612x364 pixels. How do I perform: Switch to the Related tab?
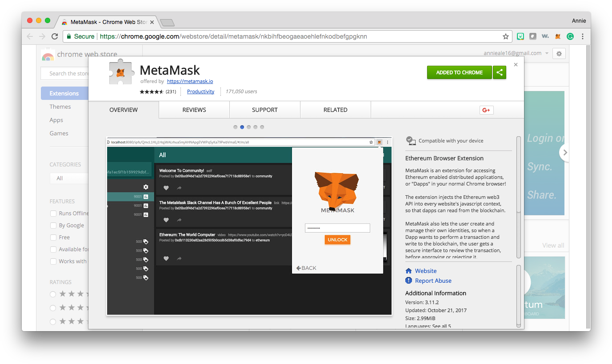(x=336, y=110)
